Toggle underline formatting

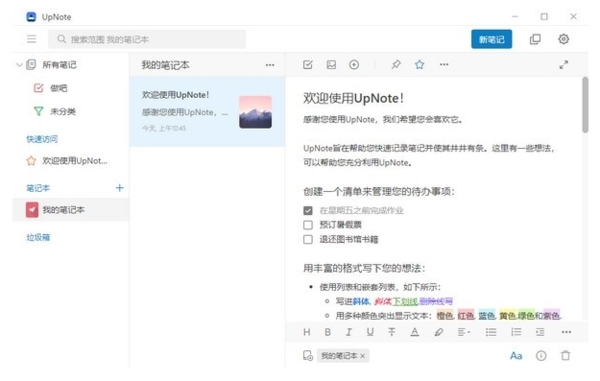coord(370,332)
